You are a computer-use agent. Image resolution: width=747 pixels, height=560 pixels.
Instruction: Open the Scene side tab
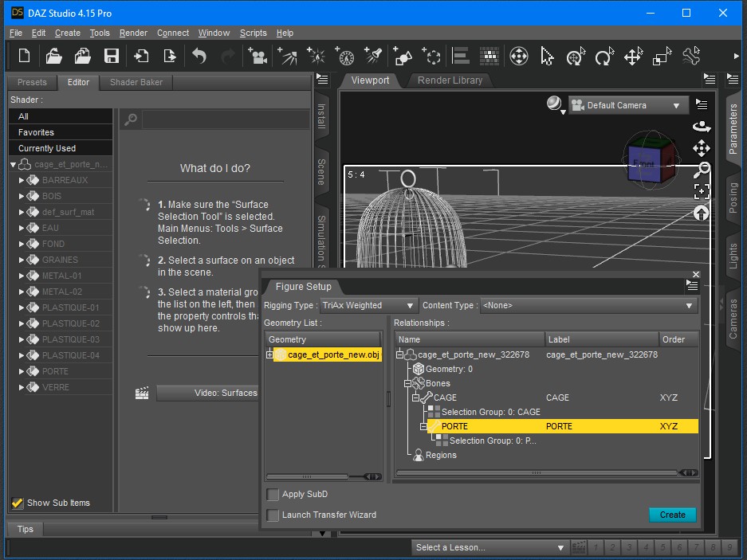[321, 172]
